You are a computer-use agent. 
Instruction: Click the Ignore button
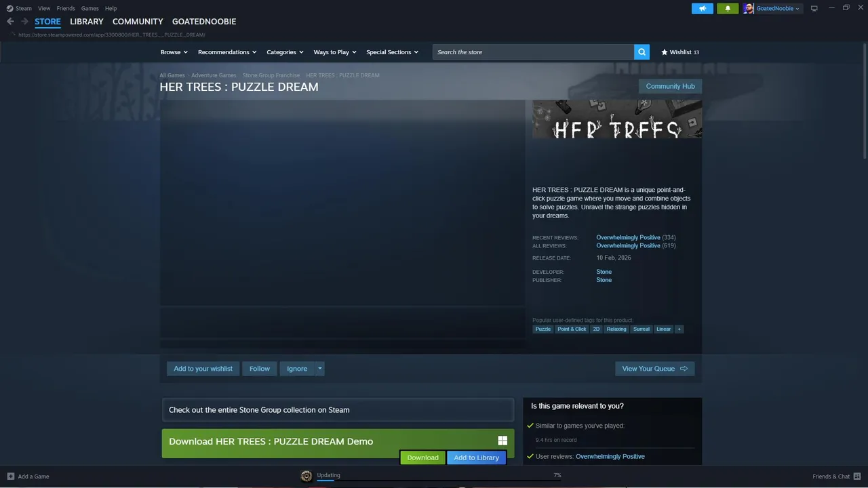click(x=297, y=369)
